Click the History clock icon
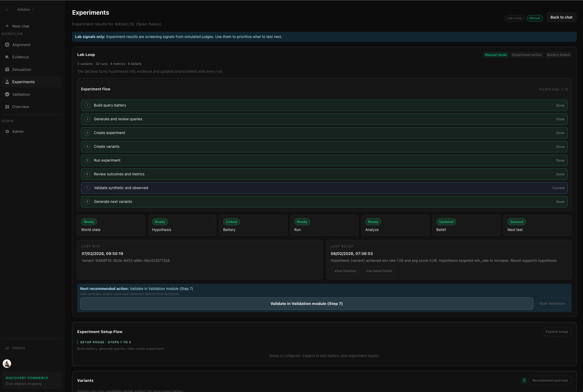This screenshot has width=583, height=392. point(7,348)
